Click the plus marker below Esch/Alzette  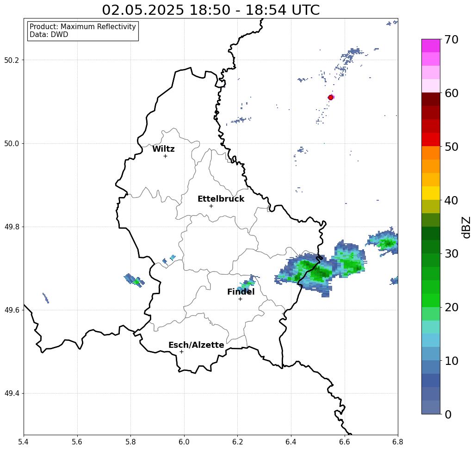click(181, 352)
